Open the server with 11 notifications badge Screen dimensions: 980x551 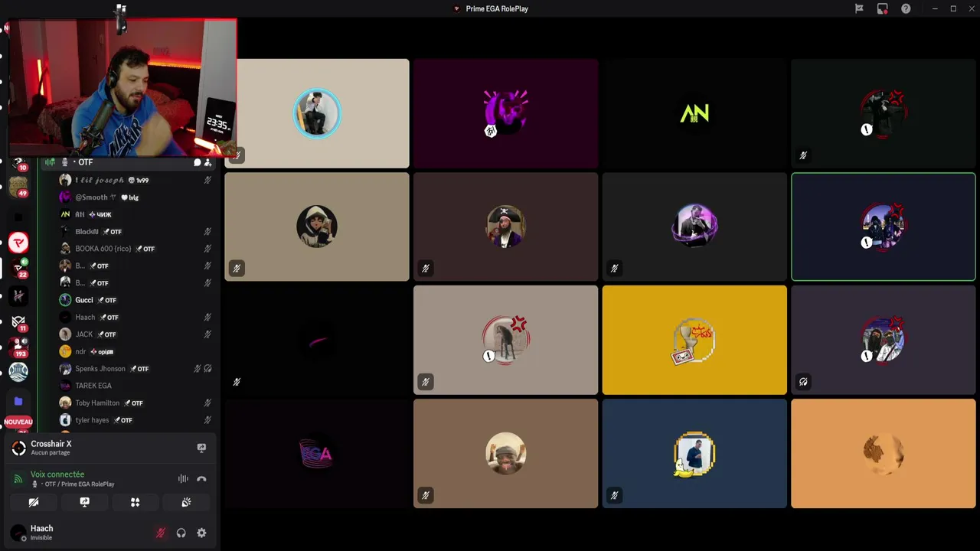(x=18, y=321)
